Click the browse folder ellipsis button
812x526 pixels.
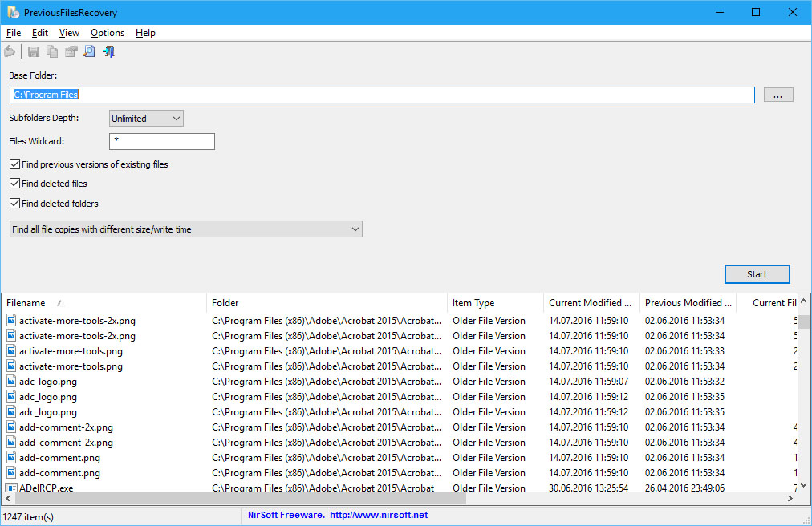pyautogui.click(x=777, y=95)
